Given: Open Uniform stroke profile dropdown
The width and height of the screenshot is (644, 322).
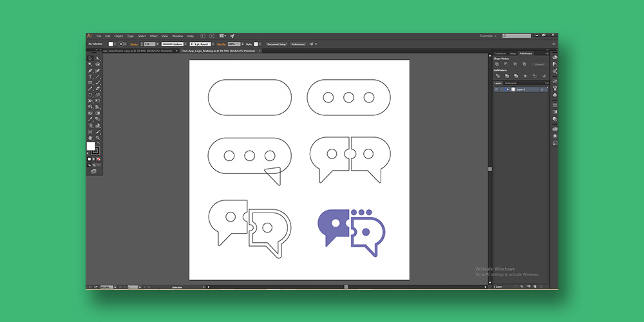Looking at the screenshot, I should pyautogui.click(x=185, y=44).
